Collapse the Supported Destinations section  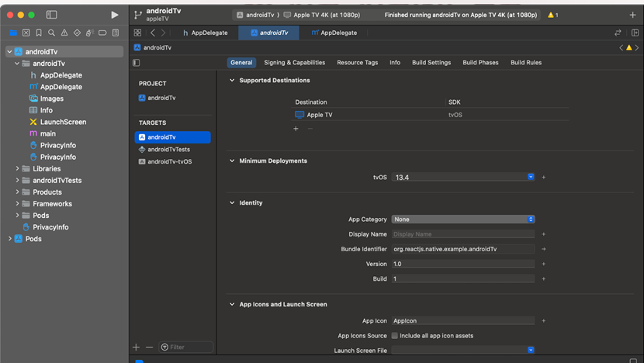pyautogui.click(x=232, y=80)
